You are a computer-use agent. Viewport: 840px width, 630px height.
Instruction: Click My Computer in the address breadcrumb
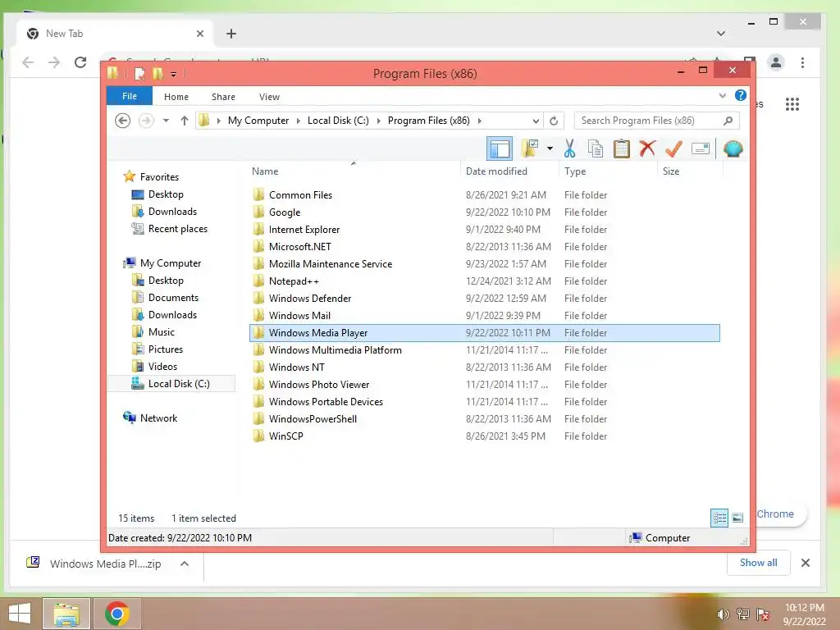pos(258,121)
